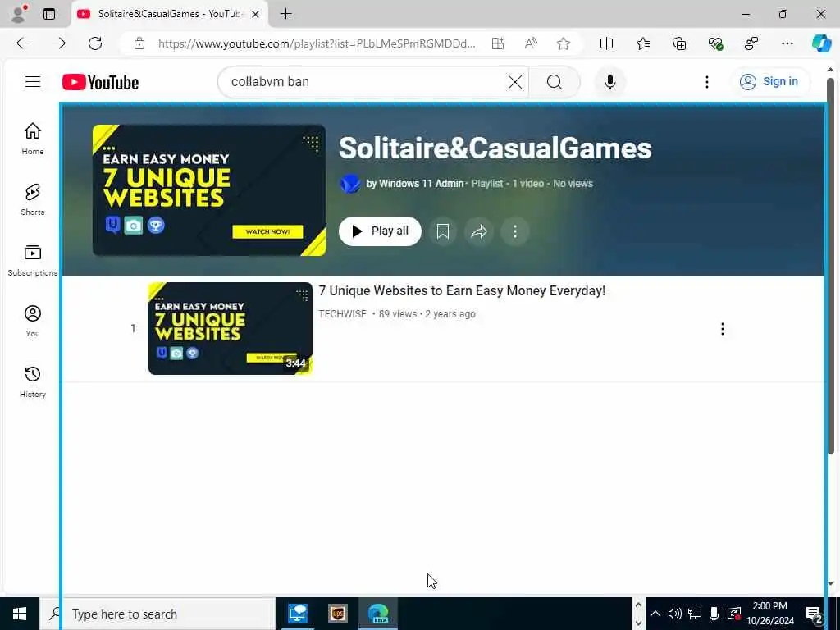Open the You section in the sidebar
Image resolution: width=840 pixels, height=630 pixels.
33,321
